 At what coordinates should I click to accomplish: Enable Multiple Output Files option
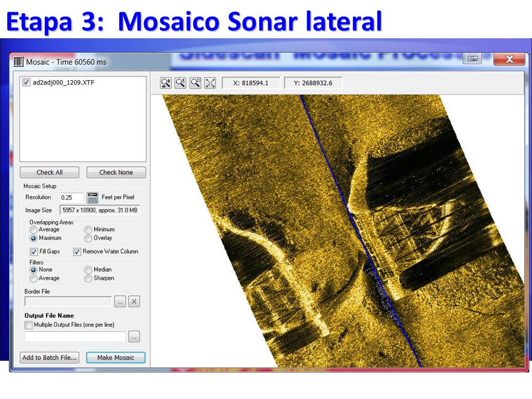(x=28, y=325)
